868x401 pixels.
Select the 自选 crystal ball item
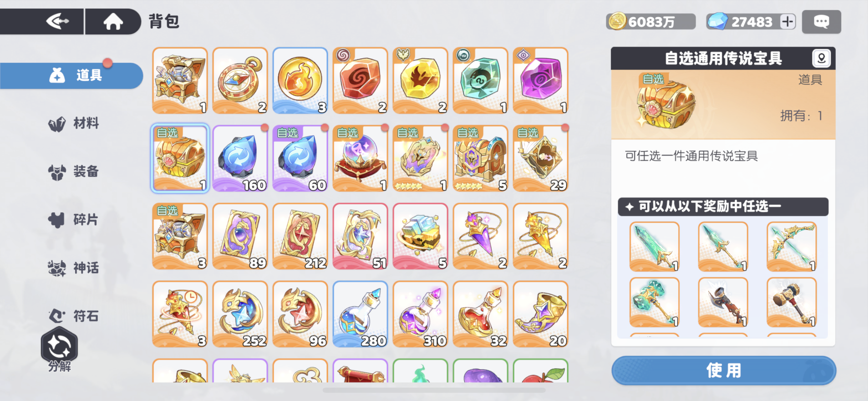[x=360, y=158]
